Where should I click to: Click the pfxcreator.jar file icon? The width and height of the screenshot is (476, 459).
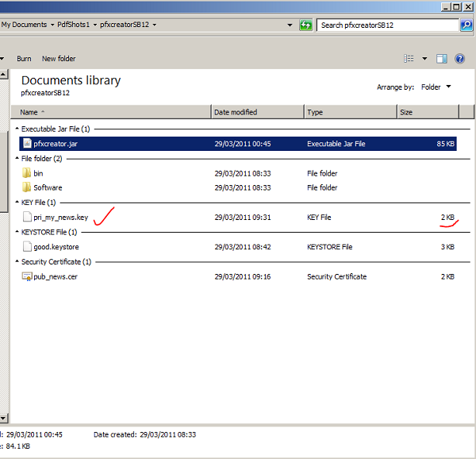pos(27,144)
